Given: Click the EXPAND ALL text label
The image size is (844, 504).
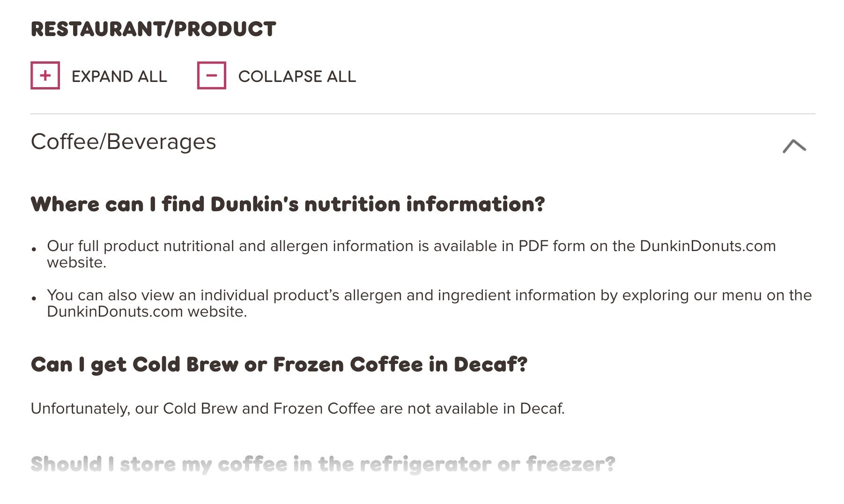Looking at the screenshot, I should 119,76.
